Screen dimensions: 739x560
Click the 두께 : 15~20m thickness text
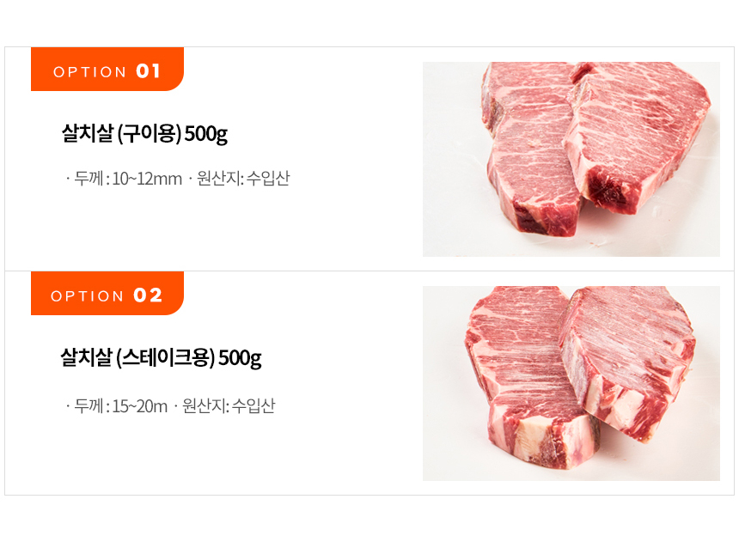121,405
